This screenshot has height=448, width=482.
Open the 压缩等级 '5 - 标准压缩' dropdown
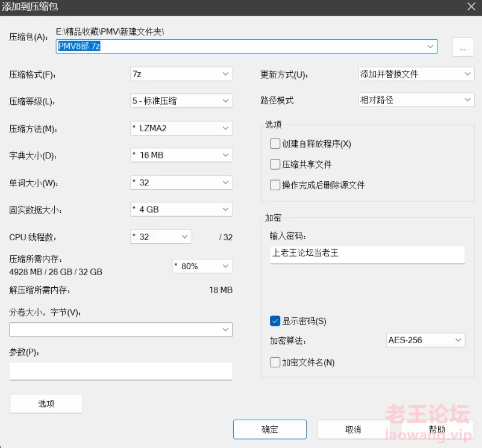click(181, 101)
